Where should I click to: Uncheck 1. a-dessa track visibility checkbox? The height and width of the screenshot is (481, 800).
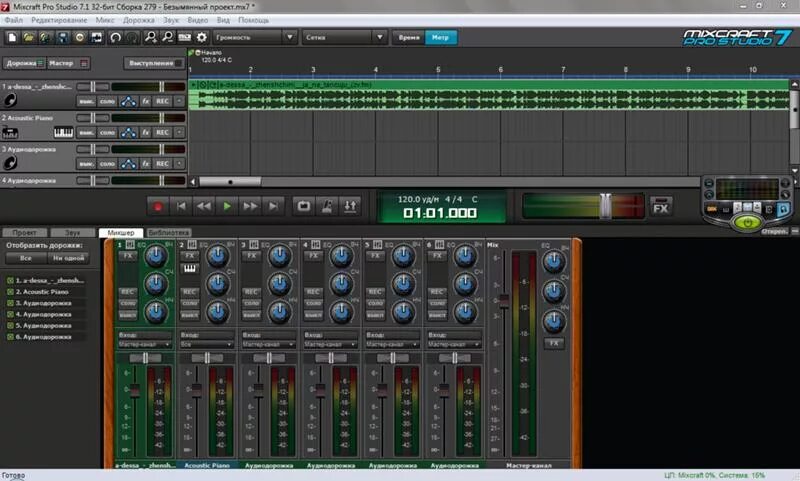tap(10, 281)
